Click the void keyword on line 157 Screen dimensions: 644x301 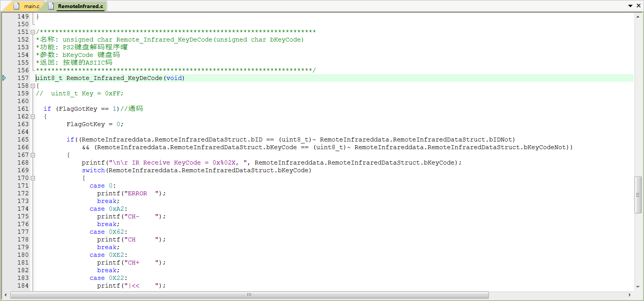174,78
